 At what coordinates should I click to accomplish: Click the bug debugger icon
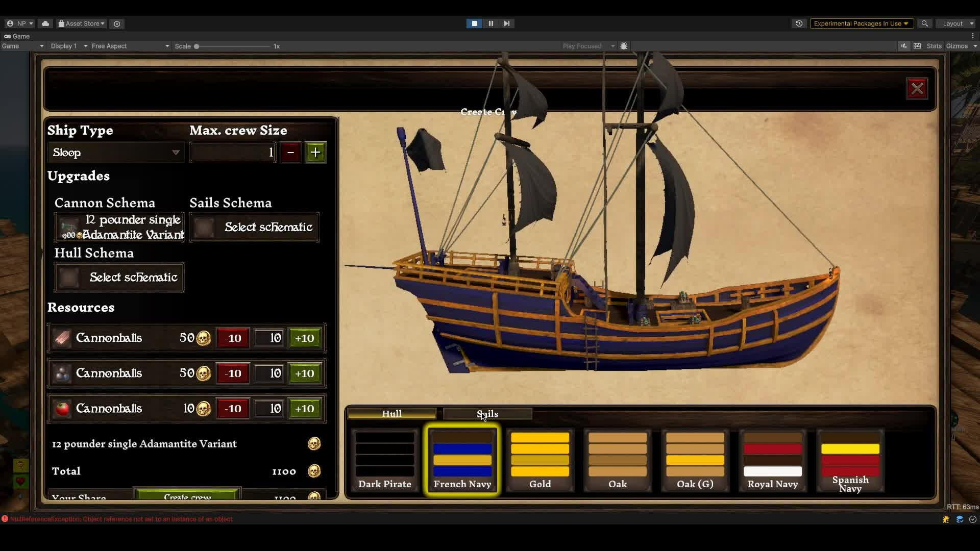pos(624,46)
